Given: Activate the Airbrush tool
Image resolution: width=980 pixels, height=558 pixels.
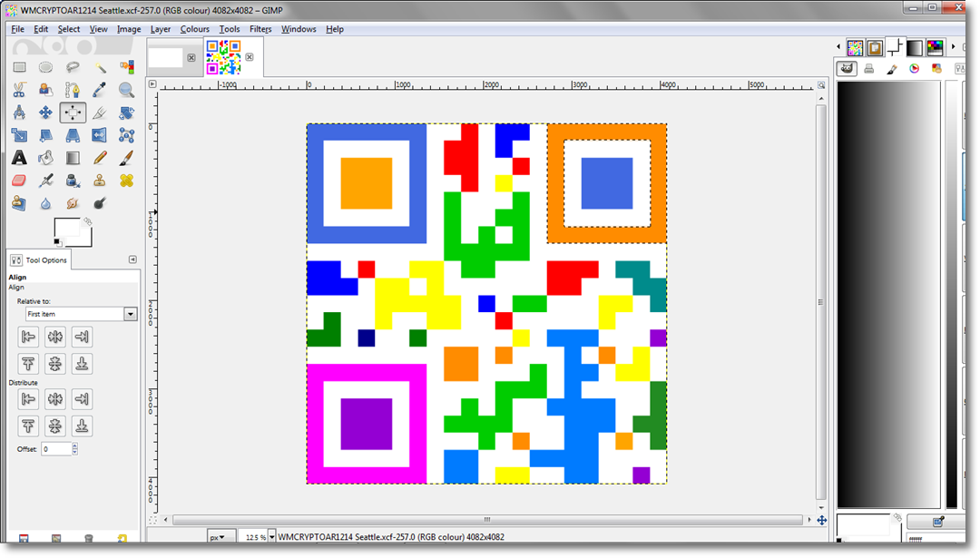Looking at the screenshot, I should 45,181.
